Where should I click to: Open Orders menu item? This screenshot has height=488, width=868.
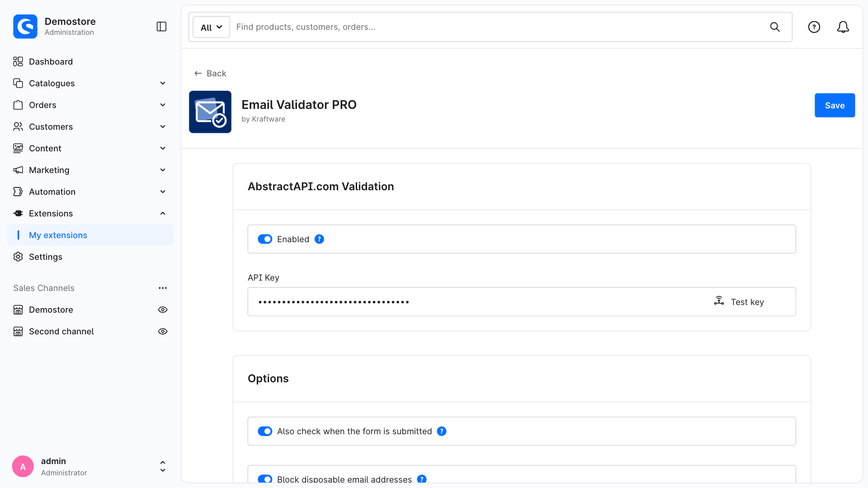click(90, 105)
